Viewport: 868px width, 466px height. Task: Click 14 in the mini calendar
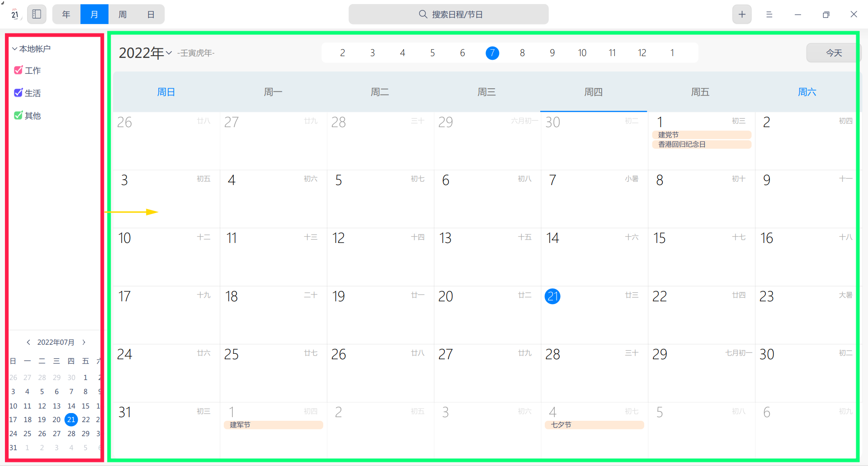[x=71, y=406]
